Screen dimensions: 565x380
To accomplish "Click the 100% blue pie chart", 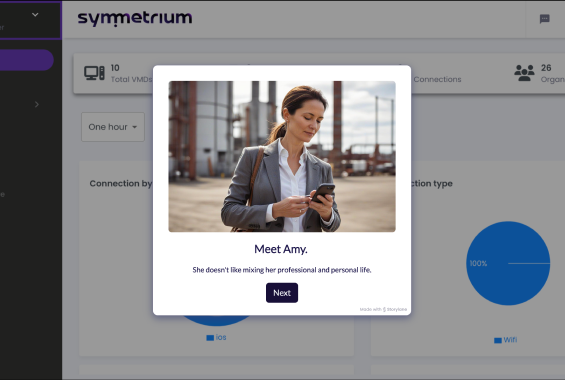I will (508, 263).
